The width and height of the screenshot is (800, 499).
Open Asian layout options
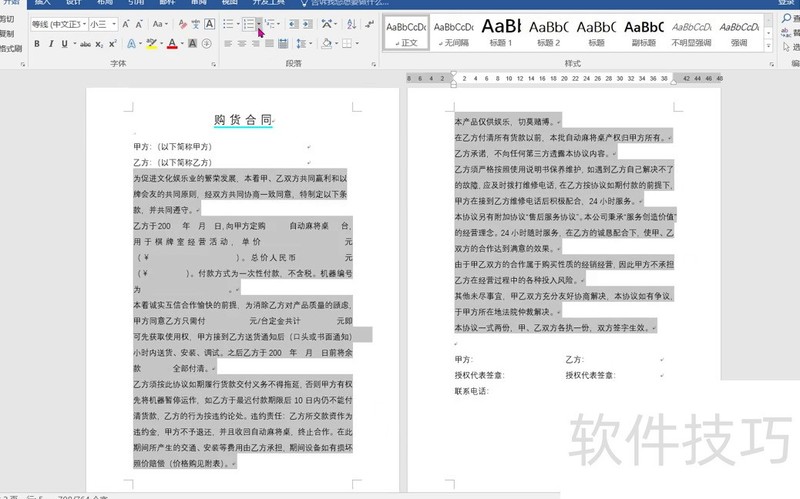(x=326, y=24)
